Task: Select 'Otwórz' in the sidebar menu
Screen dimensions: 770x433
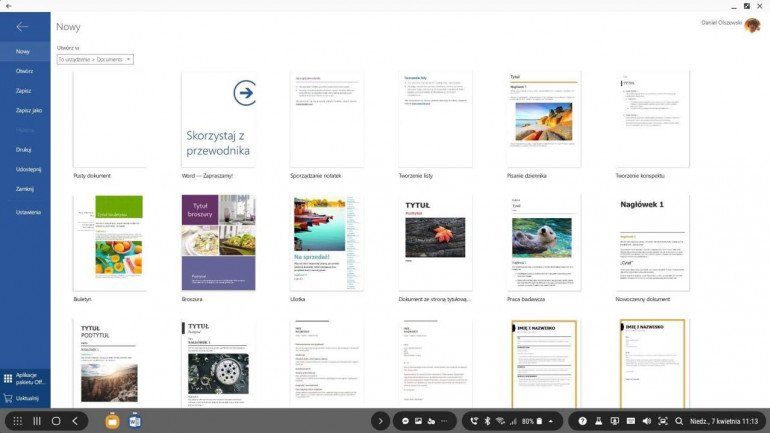Action: pyautogui.click(x=24, y=71)
